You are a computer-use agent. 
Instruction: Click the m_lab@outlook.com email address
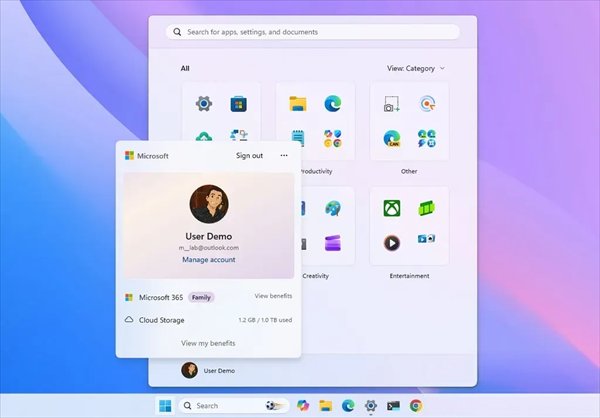click(209, 248)
